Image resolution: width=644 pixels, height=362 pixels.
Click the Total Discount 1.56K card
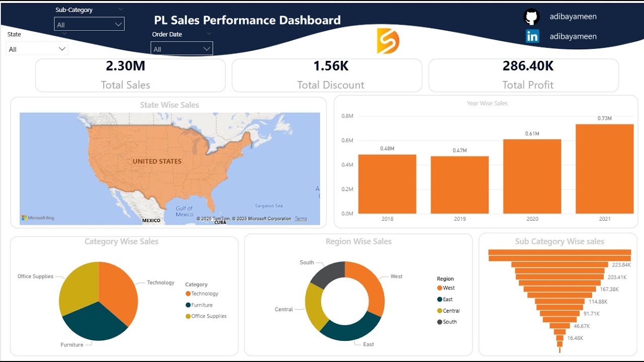point(327,75)
